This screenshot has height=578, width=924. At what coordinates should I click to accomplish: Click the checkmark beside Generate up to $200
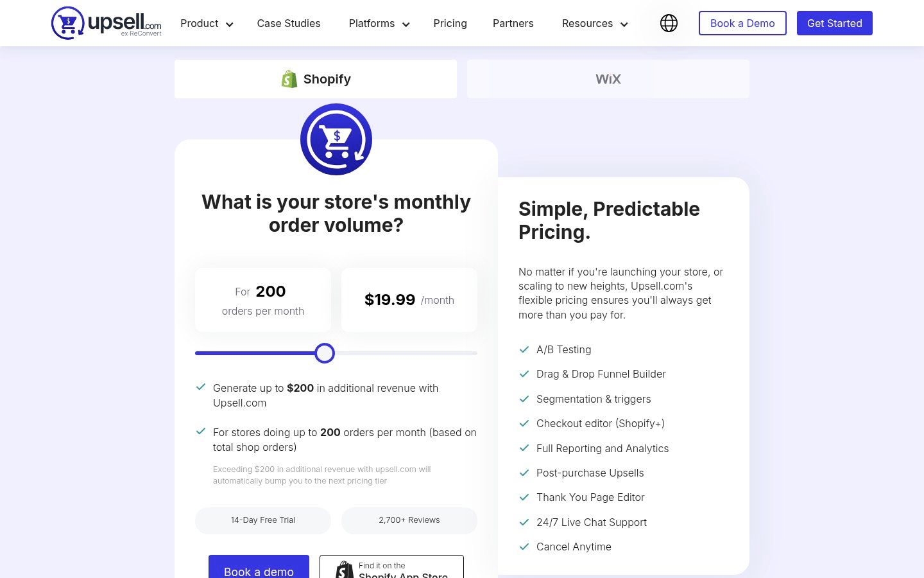click(x=201, y=387)
